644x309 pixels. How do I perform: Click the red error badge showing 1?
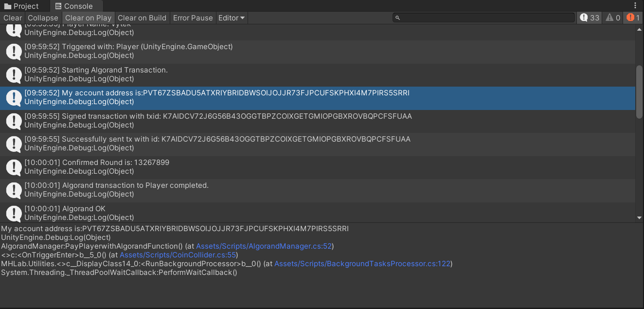pyautogui.click(x=632, y=18)
